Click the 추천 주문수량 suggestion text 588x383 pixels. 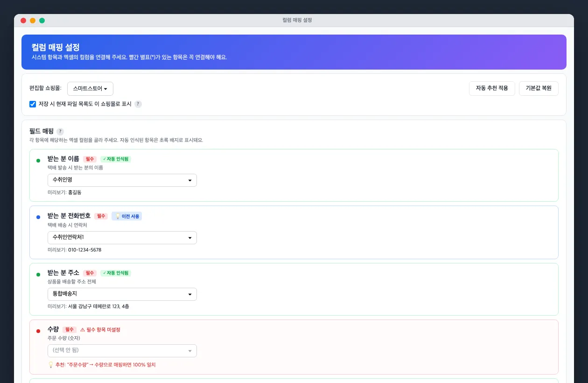pyautogui.click(x=102, y=365)
